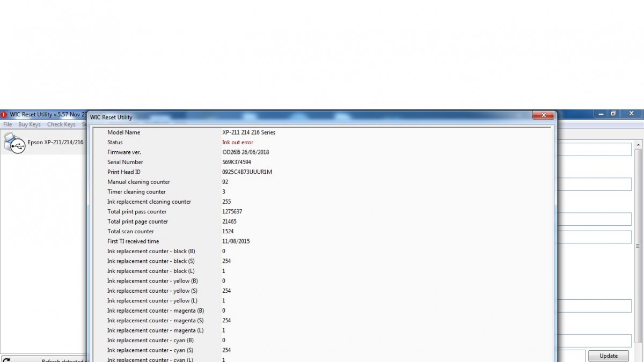Image resolution: width=644 pixels, height=362 pixels.
Task: Open the Check Keys menu
Action: coord(61,124)
